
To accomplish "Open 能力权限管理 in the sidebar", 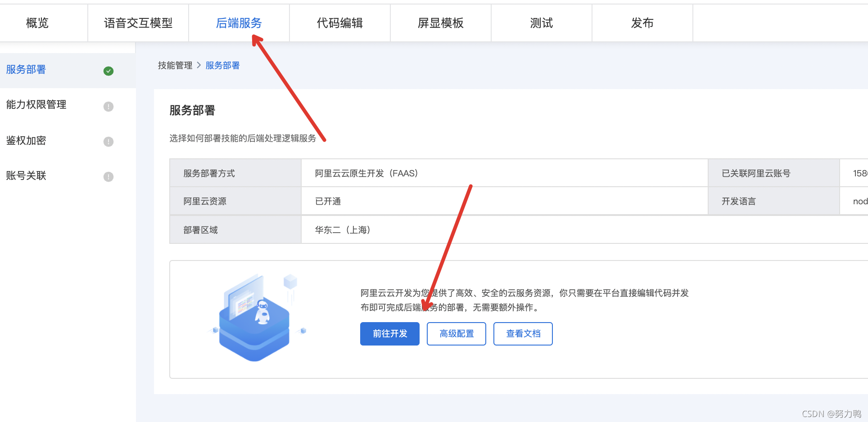I will (68, 105).
